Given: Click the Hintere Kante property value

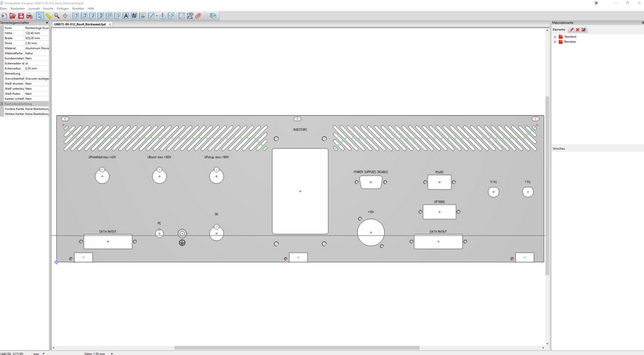Looking at the screenshot, I should (x=36, y=114).
